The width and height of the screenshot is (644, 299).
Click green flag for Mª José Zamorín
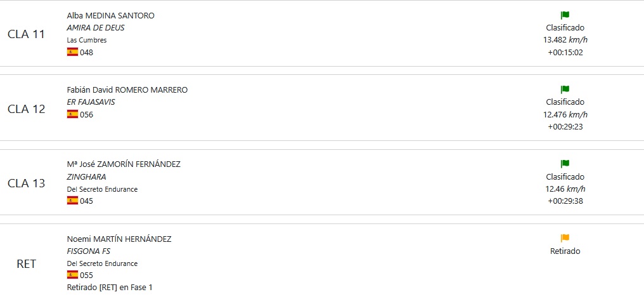coord(565,164)
